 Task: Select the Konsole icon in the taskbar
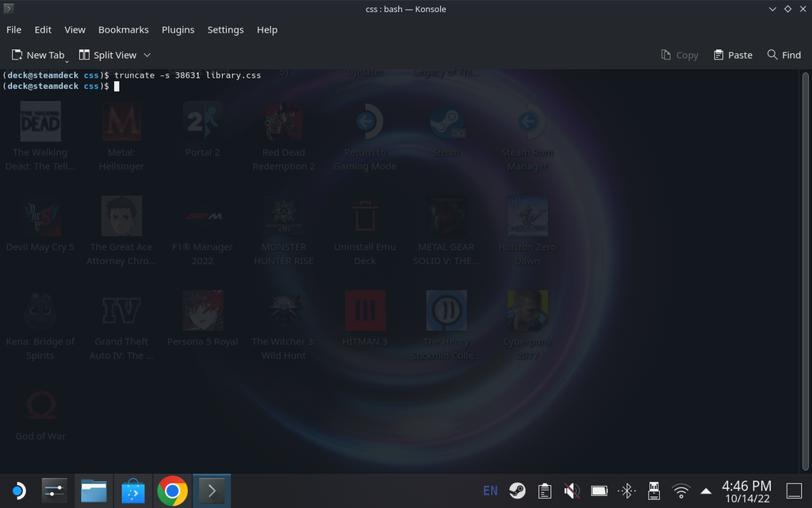click(211, 491)
